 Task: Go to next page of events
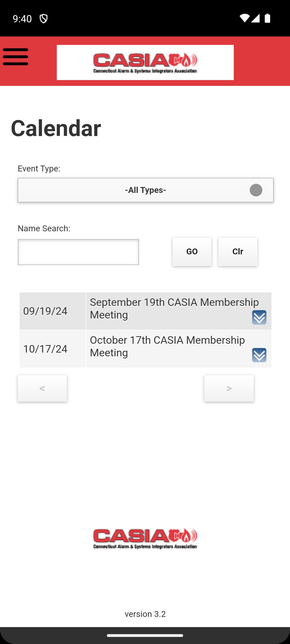229,388
